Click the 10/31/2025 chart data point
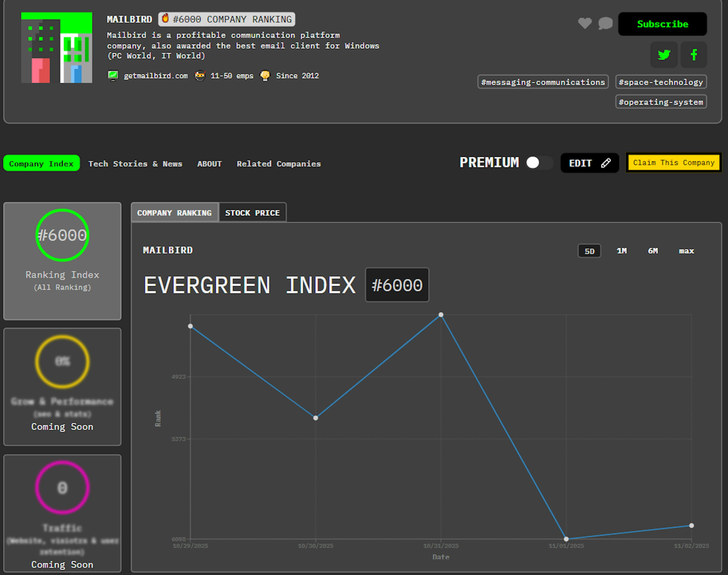Viewport: 728px width, 575px height. [441, 315]
